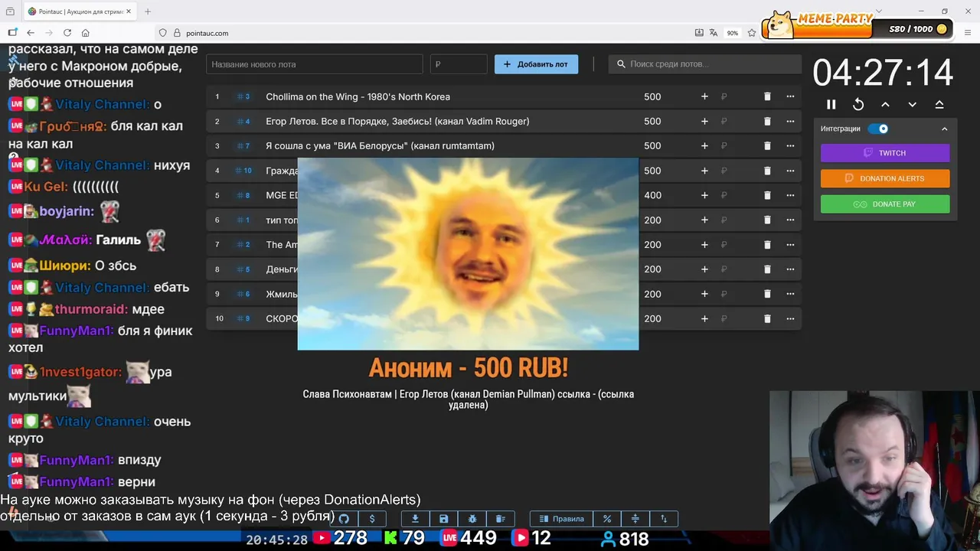The width and height of the screenshot is (980, 551).
Task: Click plus on lot row 8
Action: coord(704,269)
